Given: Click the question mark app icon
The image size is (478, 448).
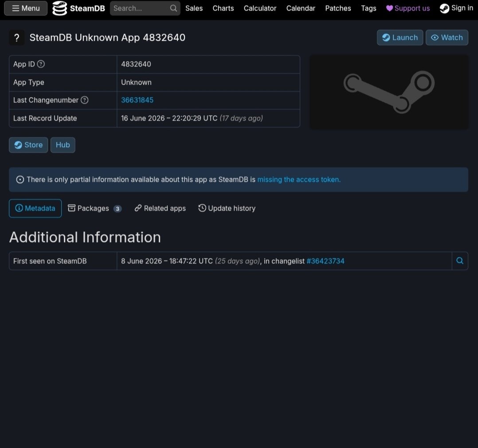Looking at the screenshot, I should click(x=17, y=38).
